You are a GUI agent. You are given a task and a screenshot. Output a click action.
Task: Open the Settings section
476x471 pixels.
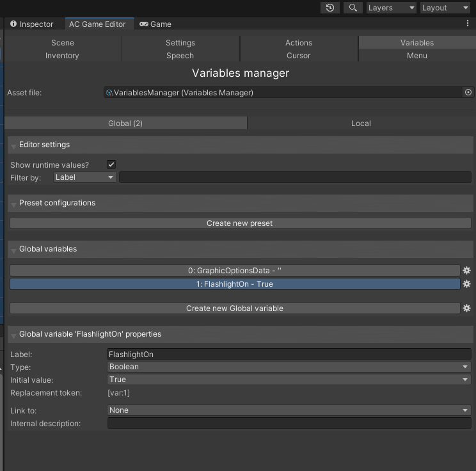point(180,42)
